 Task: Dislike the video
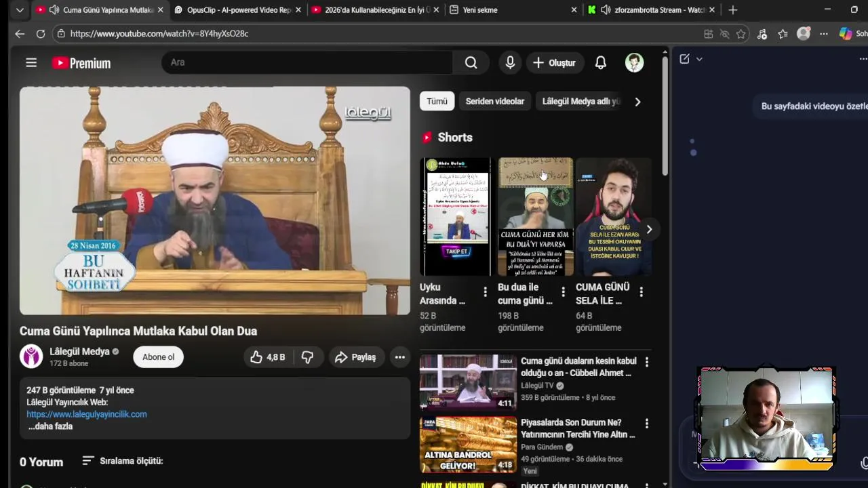tap(307, 357)
